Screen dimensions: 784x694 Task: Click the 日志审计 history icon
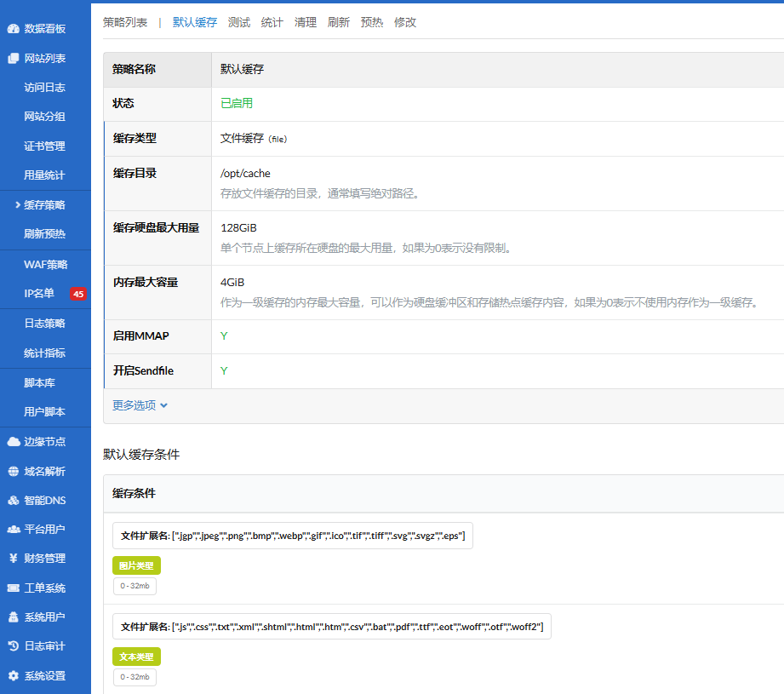[x=13, y=646]
